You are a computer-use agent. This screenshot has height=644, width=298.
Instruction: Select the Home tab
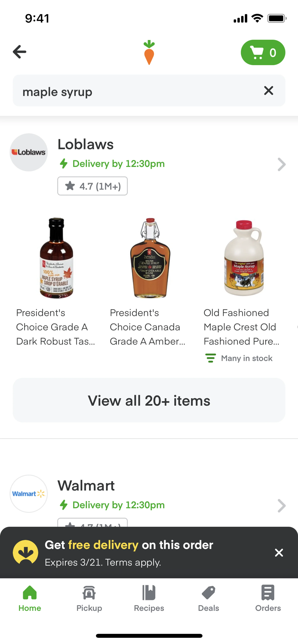pos(30,598)
